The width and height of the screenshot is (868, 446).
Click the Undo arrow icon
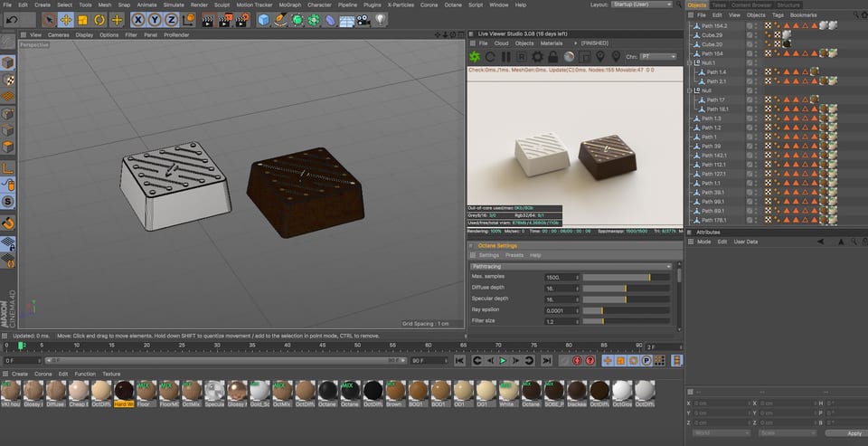pos(13,19)
